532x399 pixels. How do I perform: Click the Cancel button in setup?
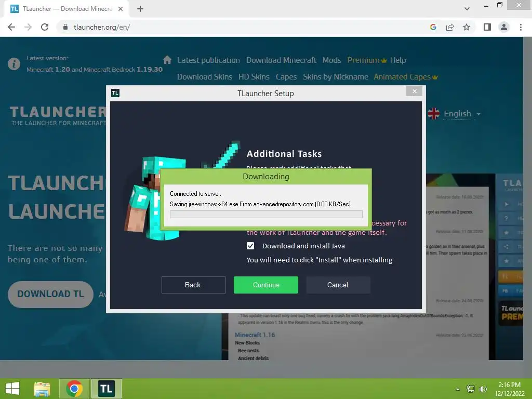point(338,285)
